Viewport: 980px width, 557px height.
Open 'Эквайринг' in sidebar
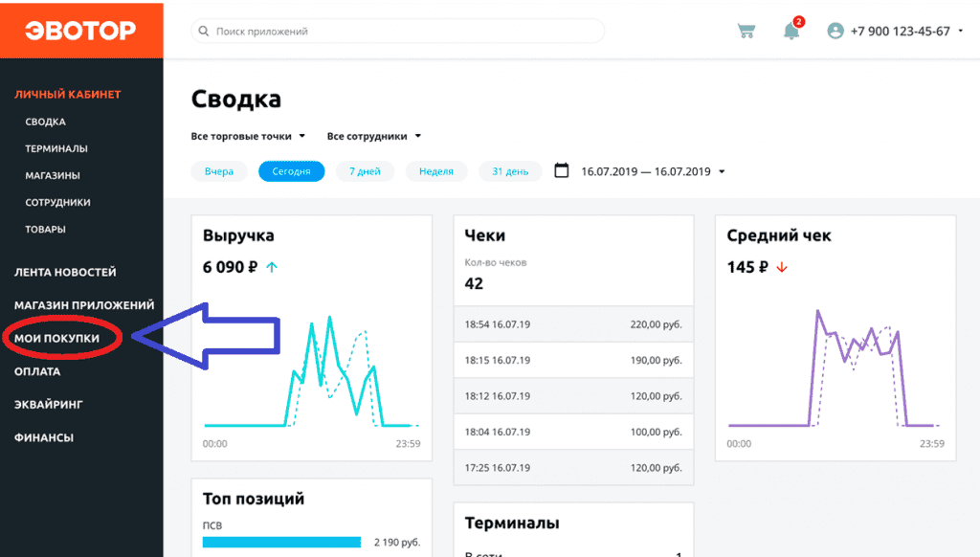49,405
